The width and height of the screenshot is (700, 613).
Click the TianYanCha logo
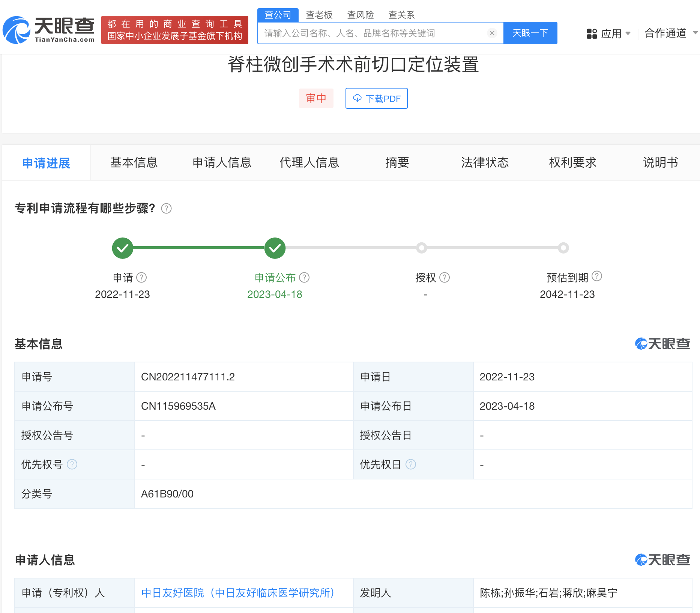49,30
